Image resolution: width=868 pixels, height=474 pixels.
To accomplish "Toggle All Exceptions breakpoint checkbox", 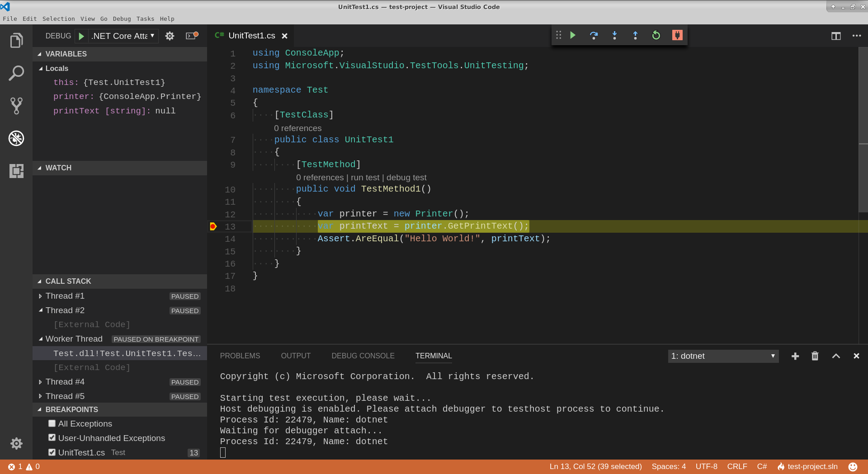I will (x=52, y=423).
